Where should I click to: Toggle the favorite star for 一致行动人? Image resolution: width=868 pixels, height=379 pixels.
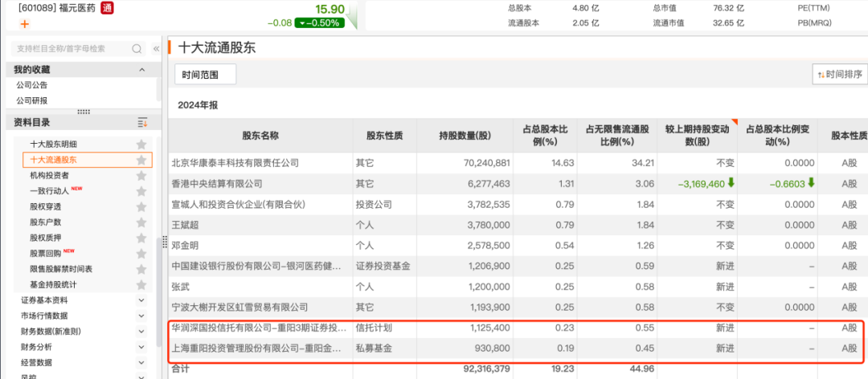141,191
